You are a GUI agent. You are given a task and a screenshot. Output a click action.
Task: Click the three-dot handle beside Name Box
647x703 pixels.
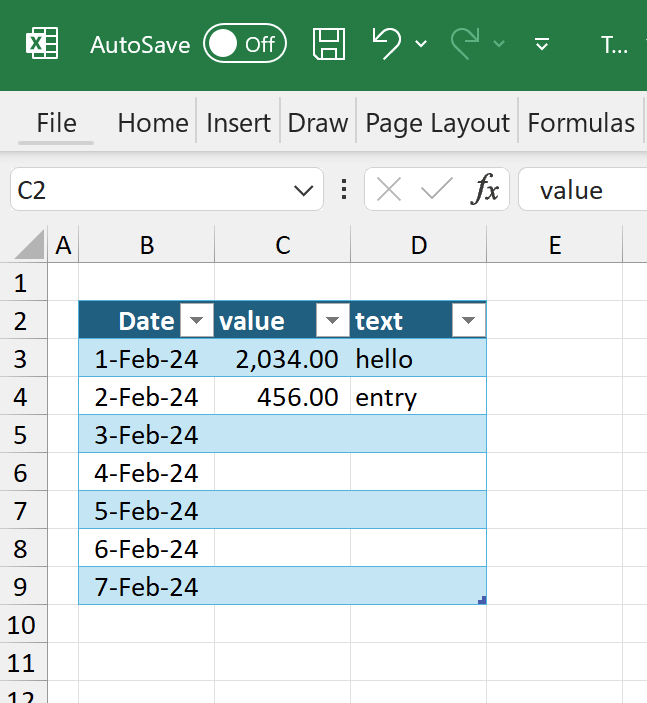(344, 190)
